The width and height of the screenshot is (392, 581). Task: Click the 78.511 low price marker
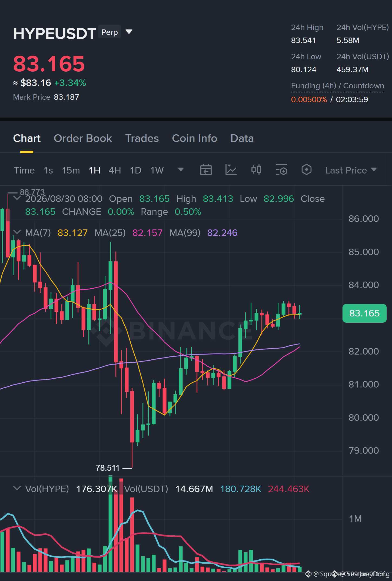click(108, 468)
